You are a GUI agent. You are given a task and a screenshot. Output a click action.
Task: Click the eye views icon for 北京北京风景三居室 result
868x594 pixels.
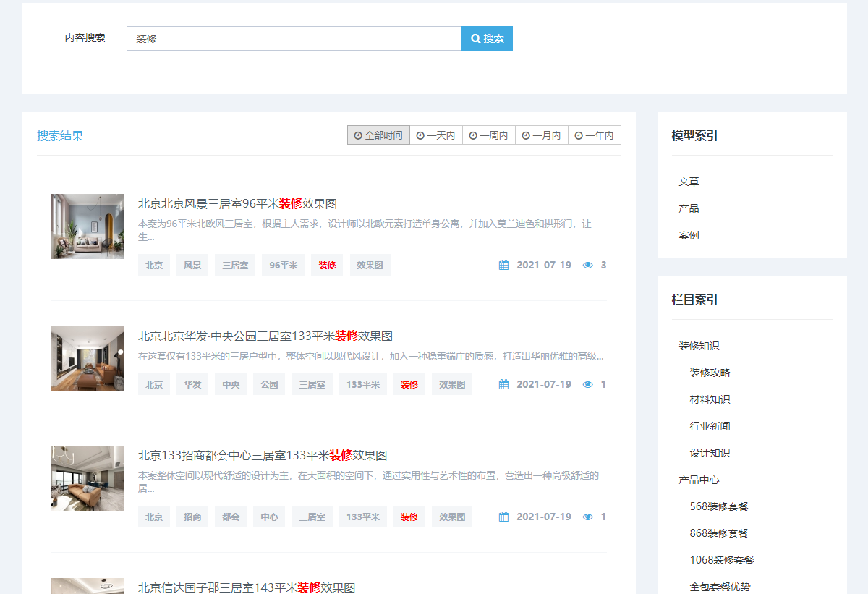coord(588,265)
